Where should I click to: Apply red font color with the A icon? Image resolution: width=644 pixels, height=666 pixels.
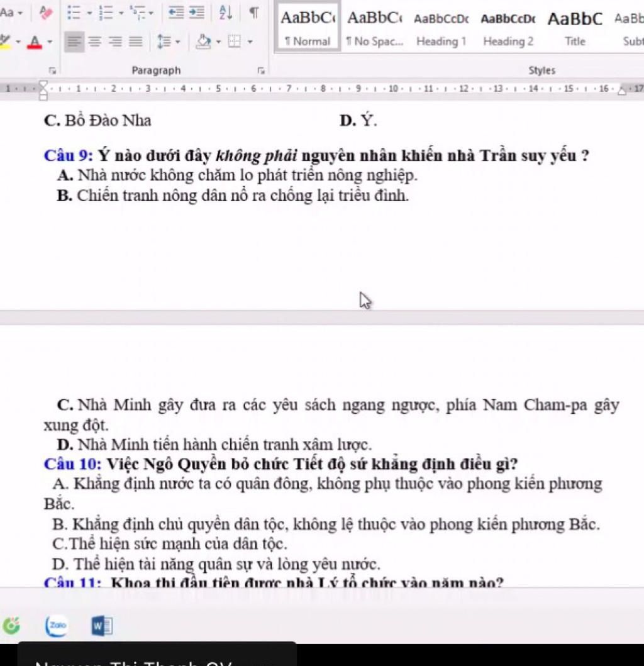35,42
